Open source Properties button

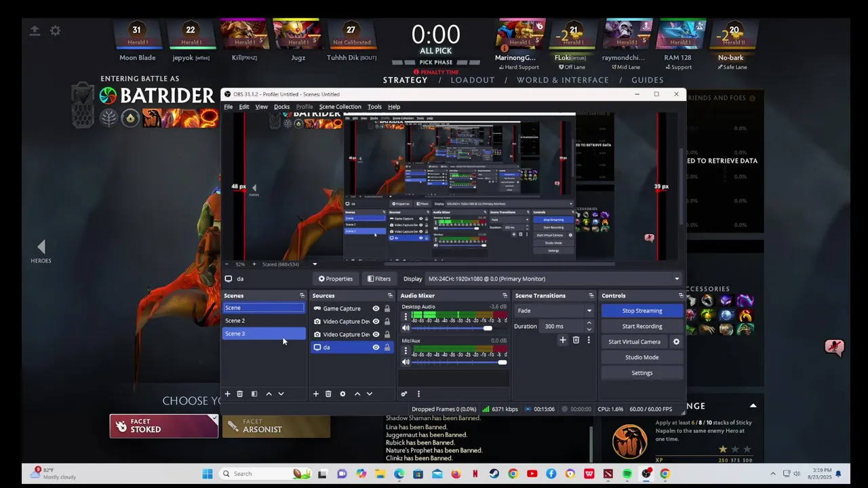click(x=335, y=279)
